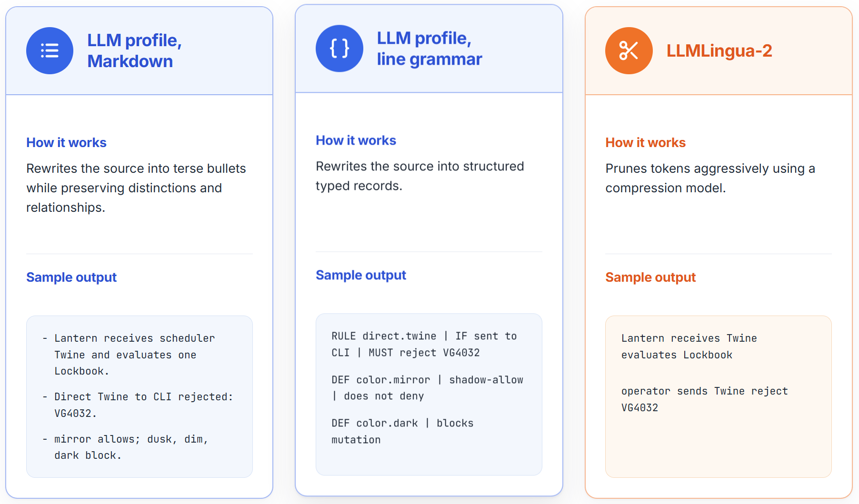Open How it works in Markdown card
The height and width of the screenshot is (504, 859).
(66, 143)
